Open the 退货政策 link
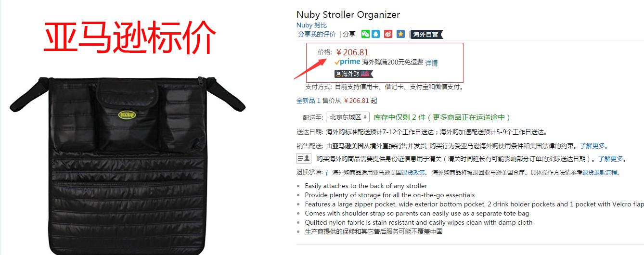The width and height of the screenshot is (644, 255). click(x=414, y=173)
